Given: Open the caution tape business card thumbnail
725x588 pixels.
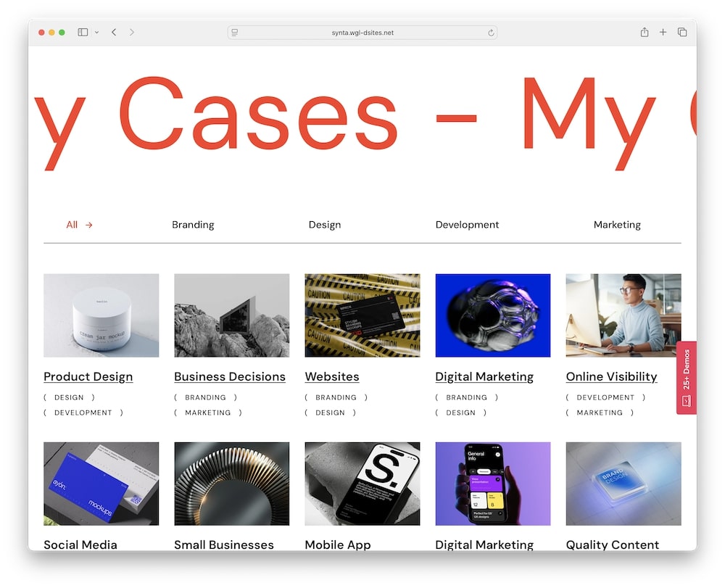Looking at the screenshot, I should [x=362, y=315].
